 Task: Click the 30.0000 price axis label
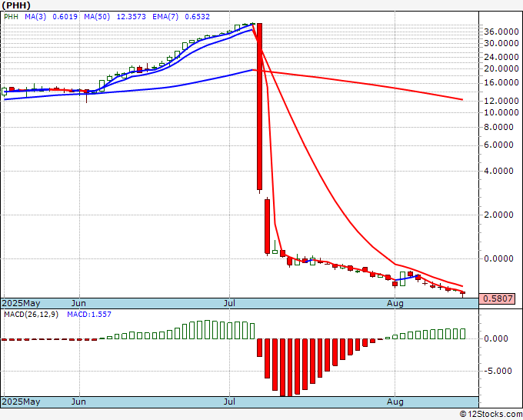501,43
